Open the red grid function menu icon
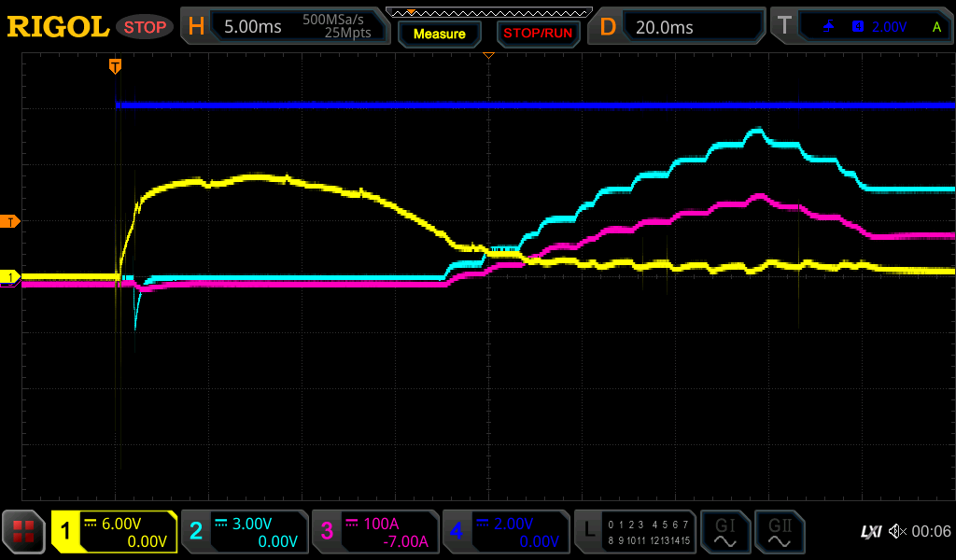 point(24,532)
